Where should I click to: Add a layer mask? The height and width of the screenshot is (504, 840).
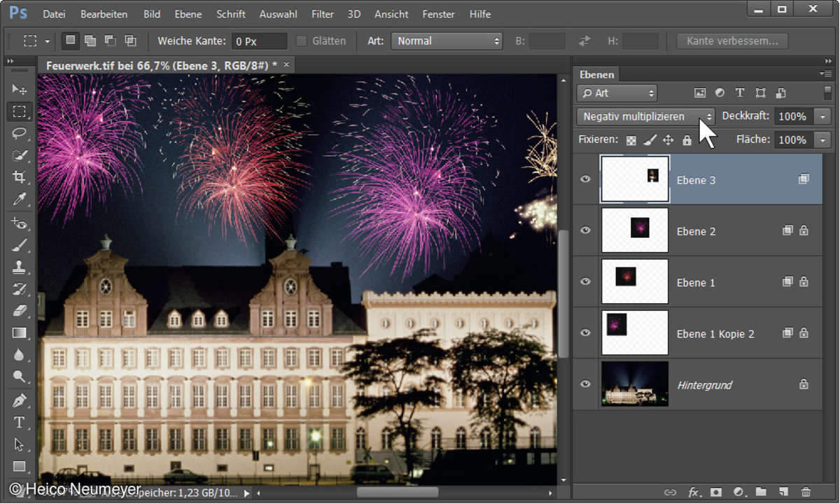click(x=716, y=492)
